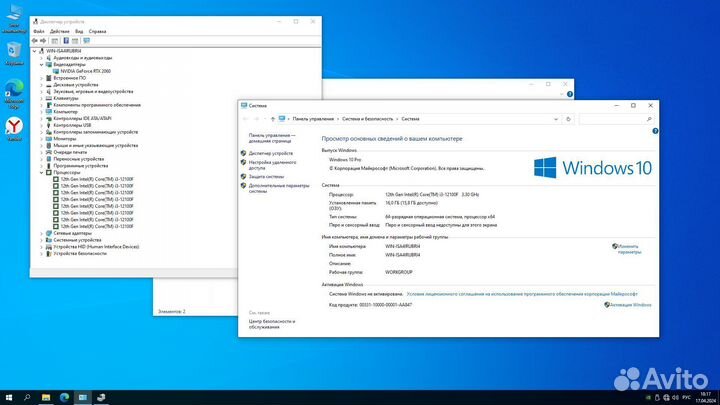Open File Explorer from the taskbar
This screenshot has width=720, height=405.
coord(46,398)
